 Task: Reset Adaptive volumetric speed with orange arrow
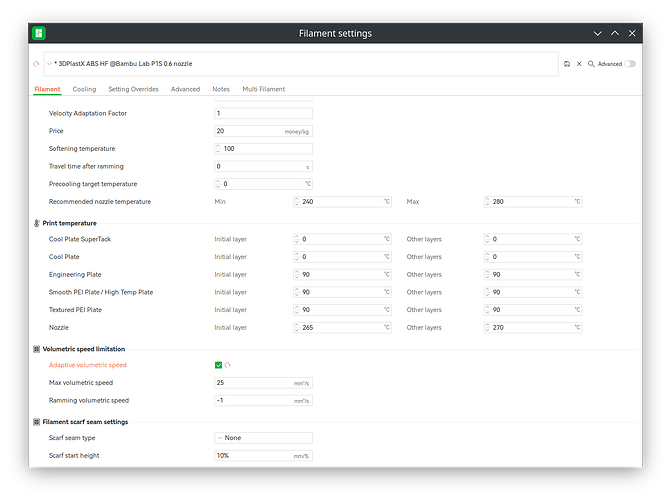click(x=228, y=365)
